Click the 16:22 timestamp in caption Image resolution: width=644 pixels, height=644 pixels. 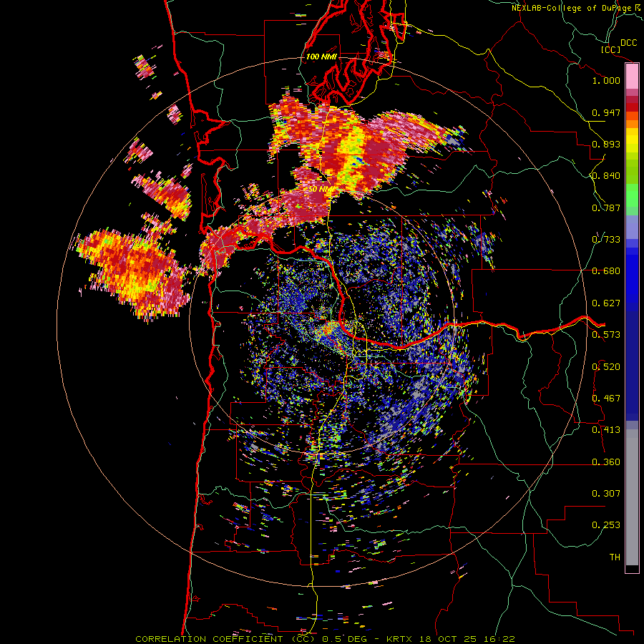coord(499,639)
